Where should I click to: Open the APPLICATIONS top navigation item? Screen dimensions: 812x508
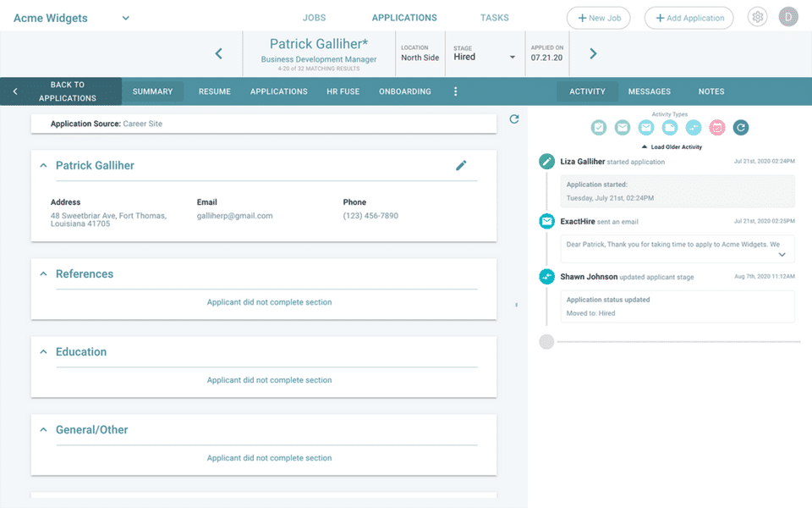pyautogui.click(x=404, y=18)
